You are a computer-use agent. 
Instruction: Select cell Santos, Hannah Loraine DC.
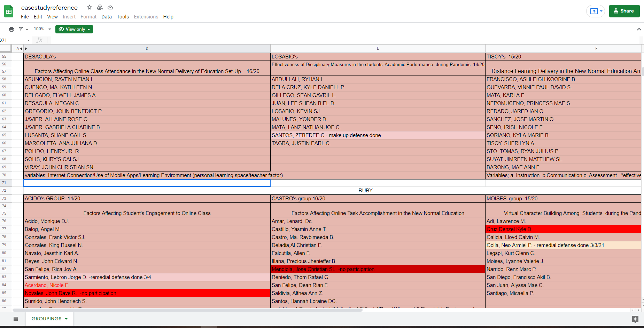(378, 301)
